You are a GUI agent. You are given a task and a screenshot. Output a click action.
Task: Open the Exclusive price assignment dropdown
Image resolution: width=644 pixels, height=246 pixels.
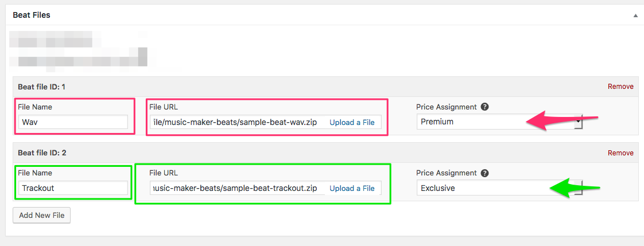pos(499,188)
